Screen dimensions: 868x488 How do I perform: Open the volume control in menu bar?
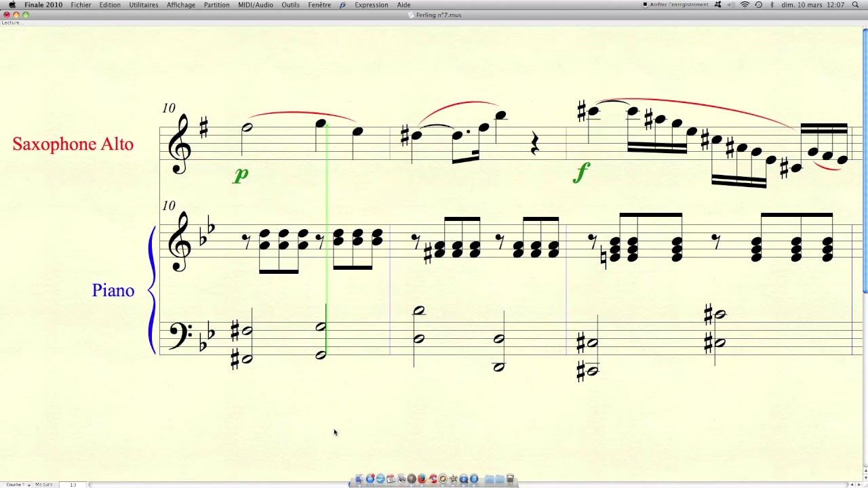731,5
